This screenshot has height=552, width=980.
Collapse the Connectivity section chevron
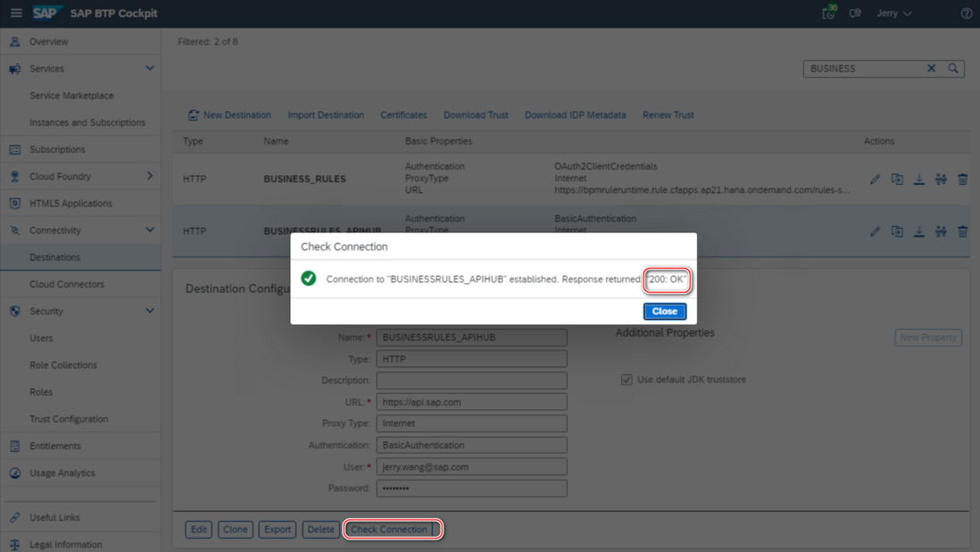point(149,230)
